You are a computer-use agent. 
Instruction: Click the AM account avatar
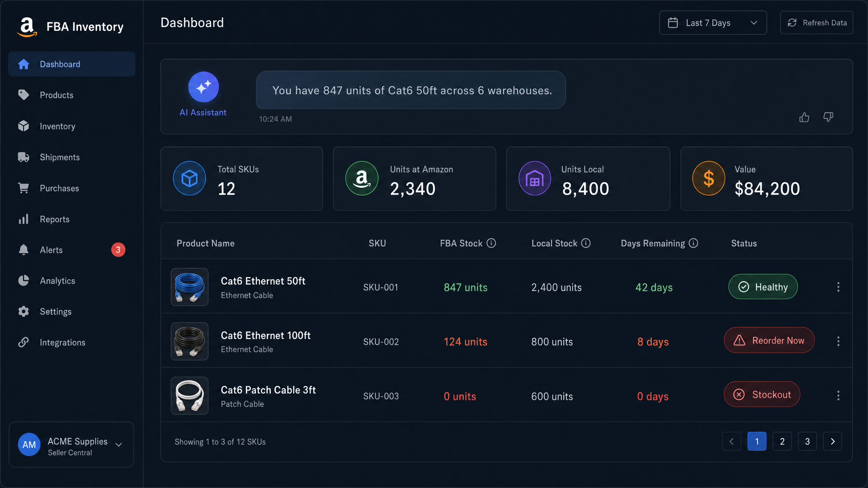click(x=29, y=444)
